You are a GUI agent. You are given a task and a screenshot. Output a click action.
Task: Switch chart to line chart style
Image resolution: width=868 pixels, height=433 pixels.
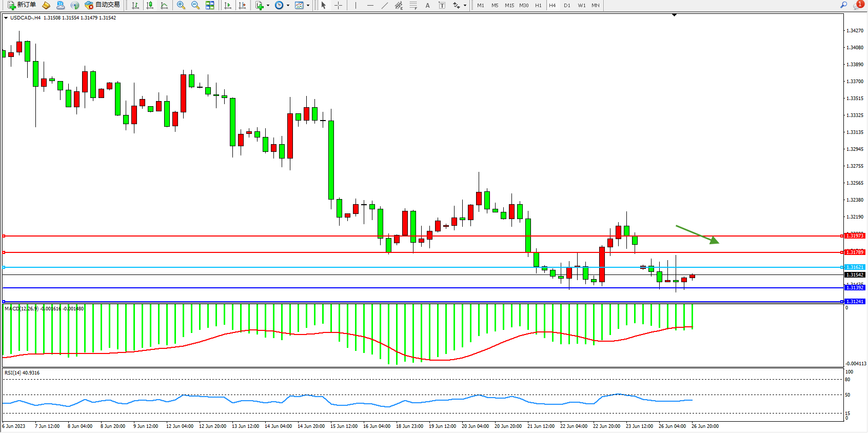coord(164,5)
